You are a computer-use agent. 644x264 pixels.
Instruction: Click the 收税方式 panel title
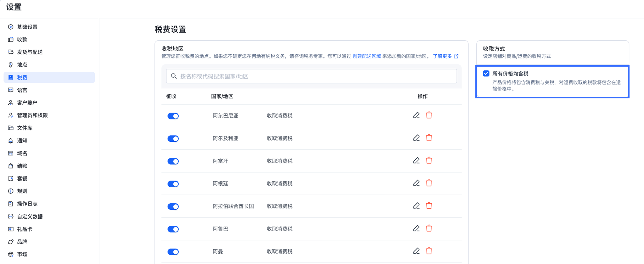[x=494, y=49]
